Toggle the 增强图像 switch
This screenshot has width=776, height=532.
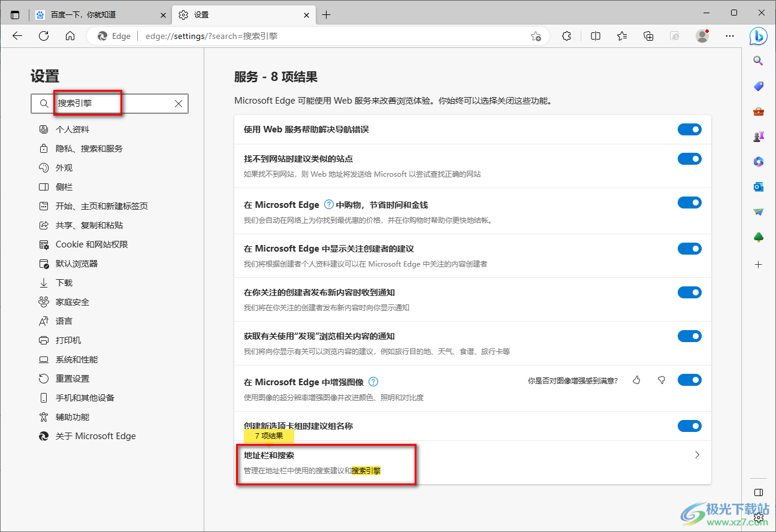pyautogui.click(x=690, y=380)
